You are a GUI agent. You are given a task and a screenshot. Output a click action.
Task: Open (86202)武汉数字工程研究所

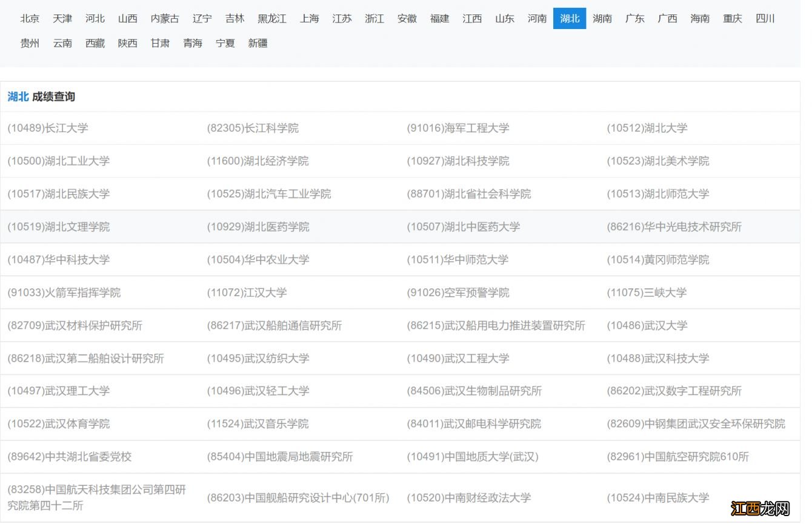point(674,391)
